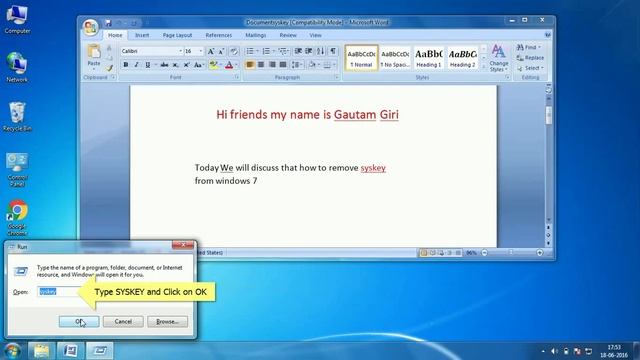Click the Open text field in Run dialog
The width and height of the screenshot is (640, 360).
coord(58,291)
